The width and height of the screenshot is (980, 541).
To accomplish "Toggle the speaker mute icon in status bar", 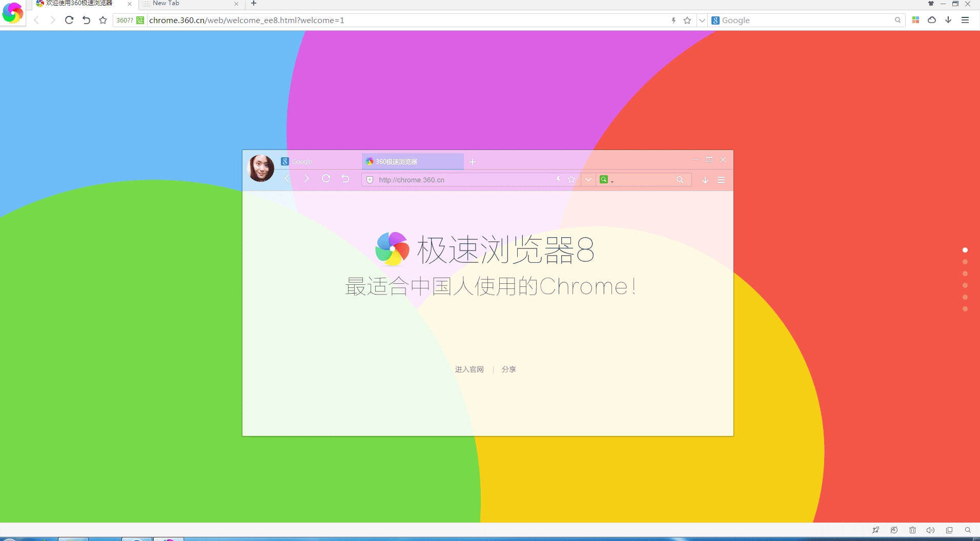I will [931, 530].
